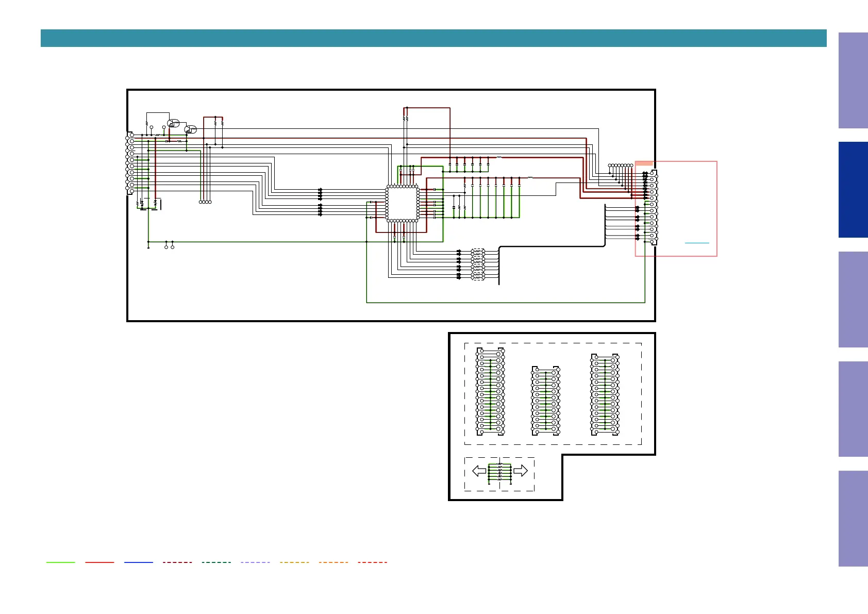Select the solid red legend line

point(99,562)
